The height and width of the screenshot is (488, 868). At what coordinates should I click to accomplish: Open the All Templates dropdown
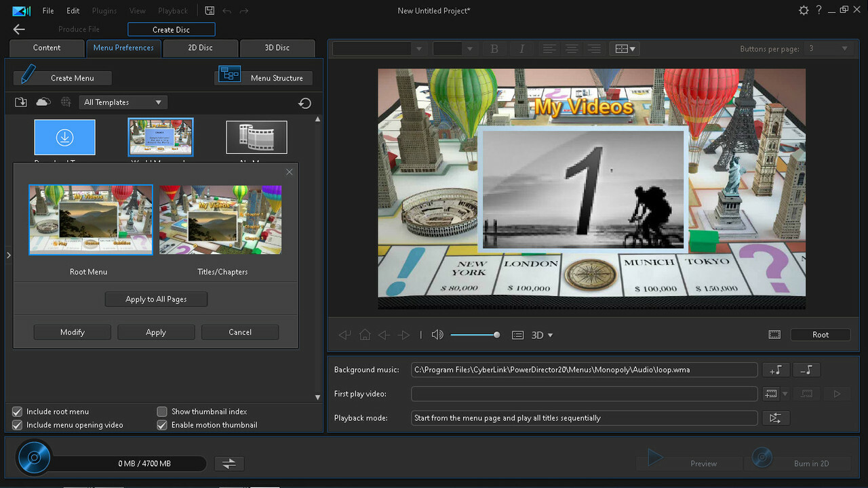click(x=123, y=102)
